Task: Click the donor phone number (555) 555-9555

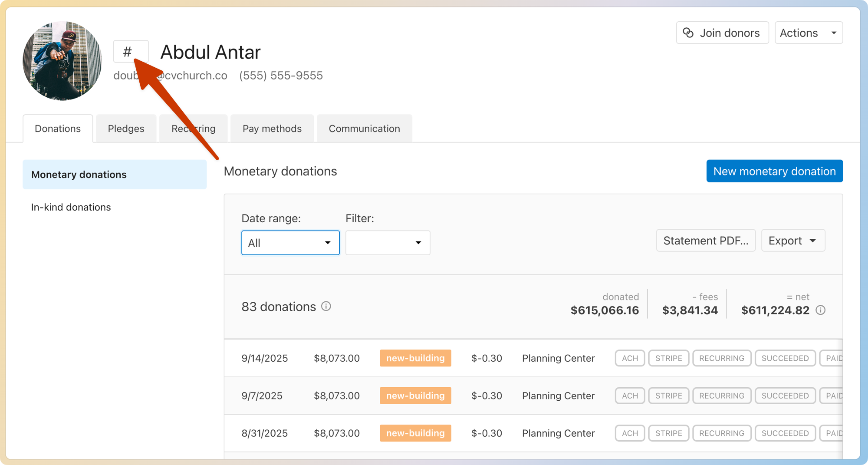Action: coord(281,76)
